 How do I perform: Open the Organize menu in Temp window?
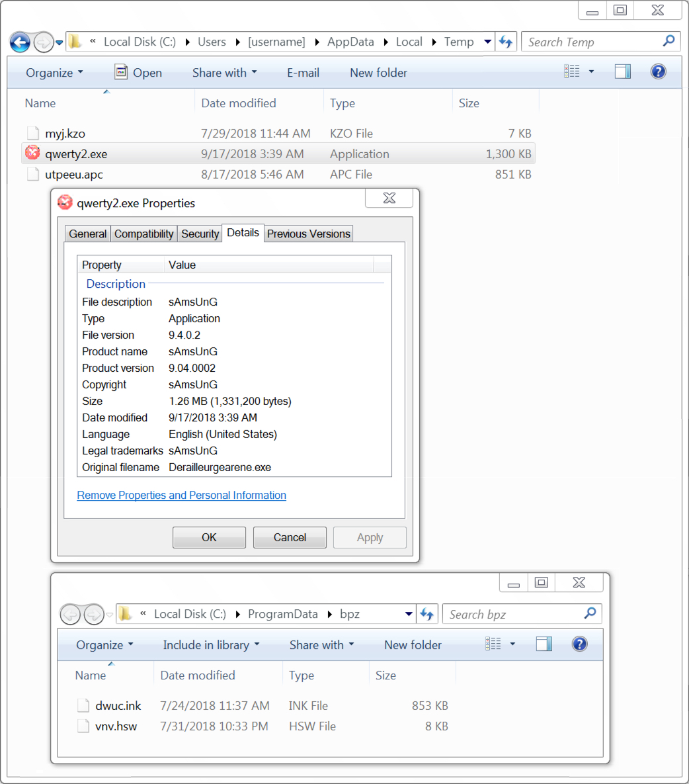54,73
